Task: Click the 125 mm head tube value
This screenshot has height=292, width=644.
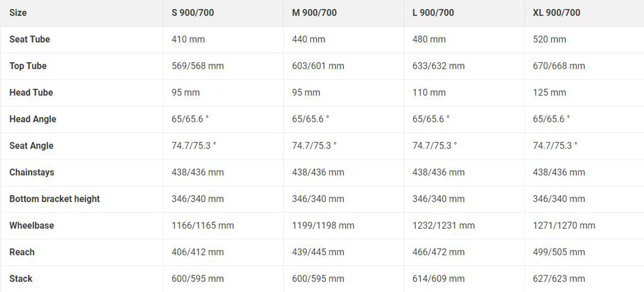Action: (x=549, y=92)
